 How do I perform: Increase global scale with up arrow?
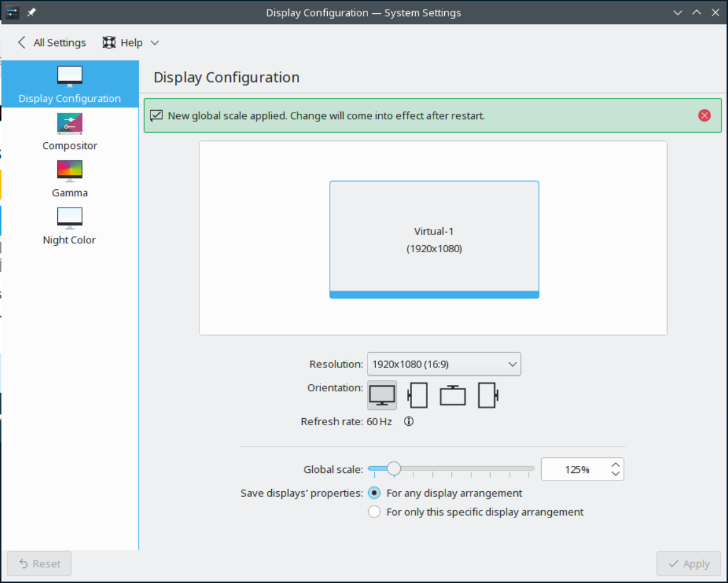615,465
